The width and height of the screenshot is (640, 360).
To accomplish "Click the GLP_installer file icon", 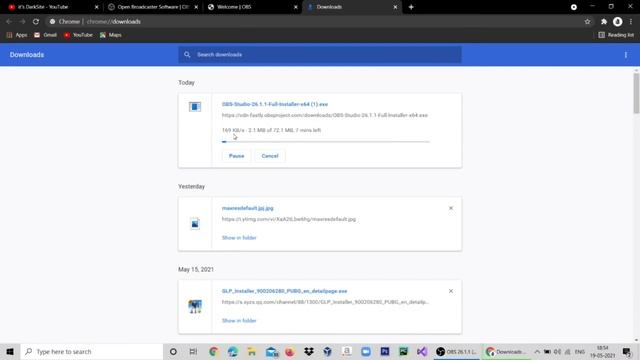I will tap(195, 307).
